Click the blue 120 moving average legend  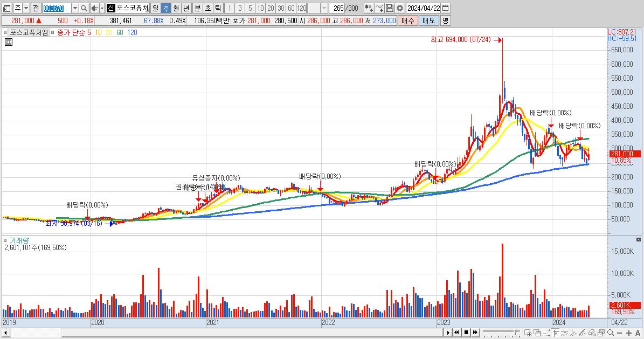coord(132,32)
